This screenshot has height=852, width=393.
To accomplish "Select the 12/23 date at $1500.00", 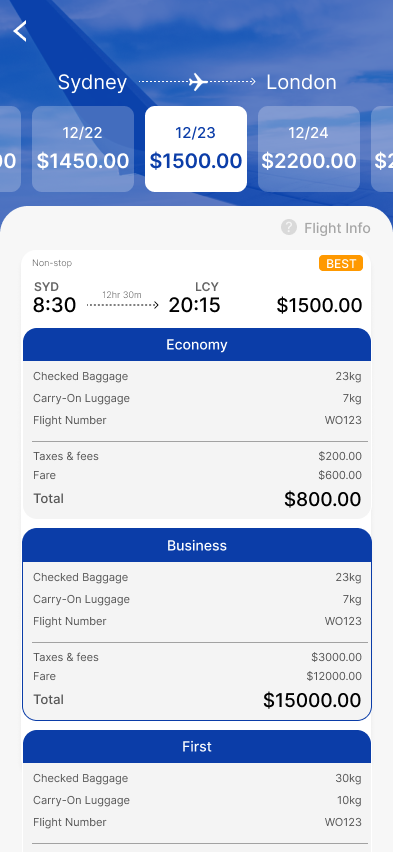I will pos(196,149).
